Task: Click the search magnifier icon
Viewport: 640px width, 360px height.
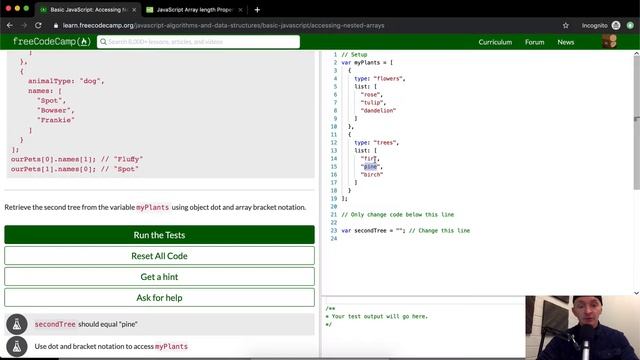Action: [103, 42]
